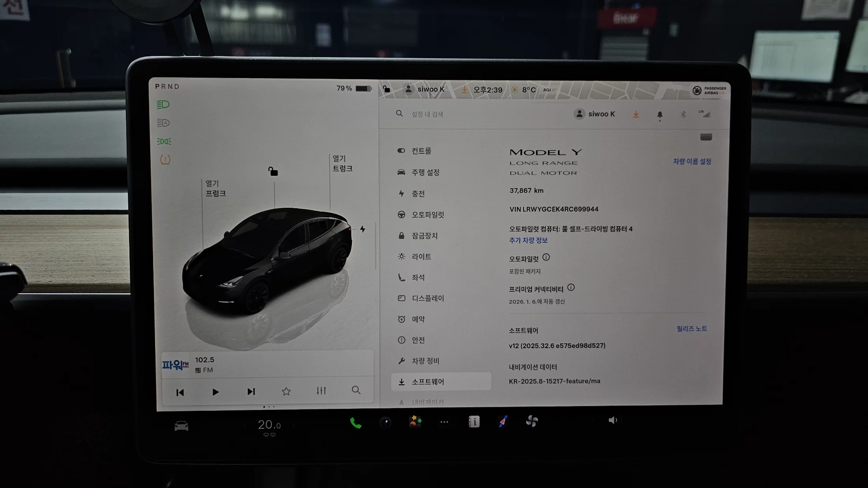Favorite the 102.5 FM station with star
Image resolution: width=868 pixels, height=488 pixels.
pos(286,391)
